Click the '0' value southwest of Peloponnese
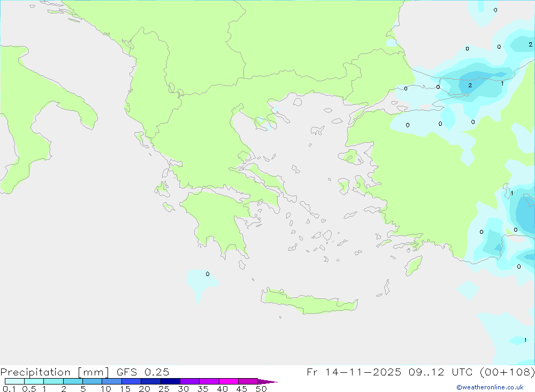535x392 pixels. tap(208, 274)
